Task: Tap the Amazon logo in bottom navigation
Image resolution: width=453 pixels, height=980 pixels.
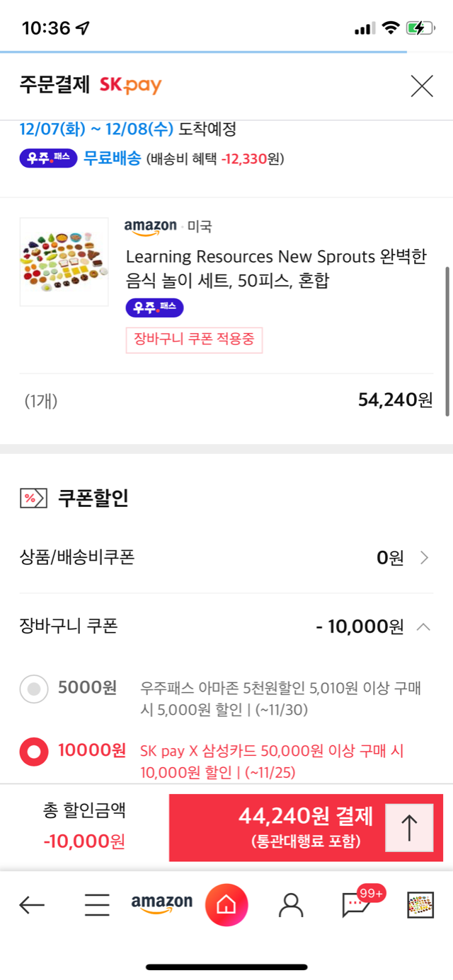Action: [x=162, y=904]
